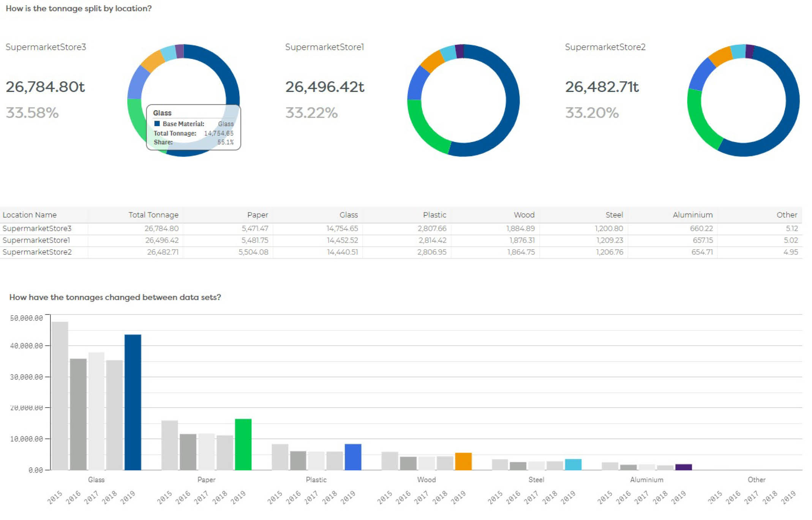Image resolution: width=812 pixels, height=520 pixels.
Task: Select the SupermarketStore2 row in table
Action: point(37,252)
